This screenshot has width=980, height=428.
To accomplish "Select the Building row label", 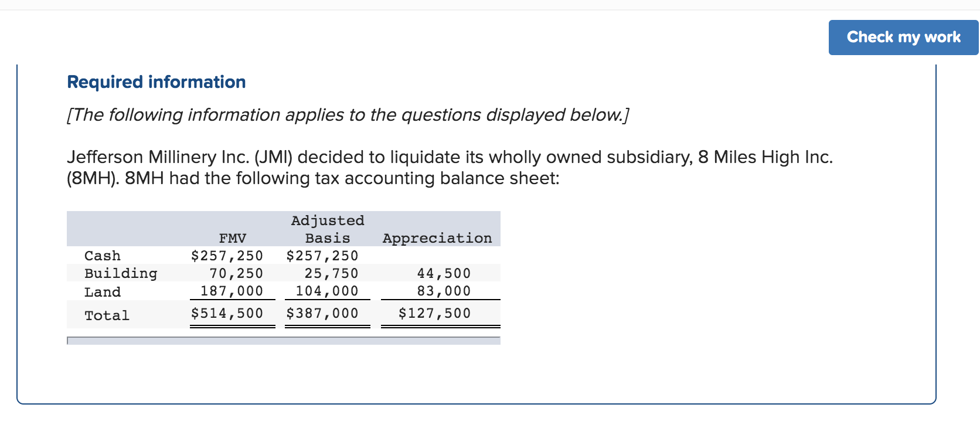I will (x=120, y=273).
